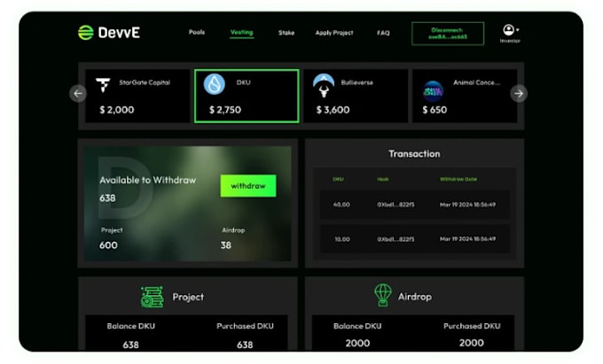Click the $ 2,000 amount on StarGate Capital
The width and height of the screenshot is (603, 364).
(117, 110)
